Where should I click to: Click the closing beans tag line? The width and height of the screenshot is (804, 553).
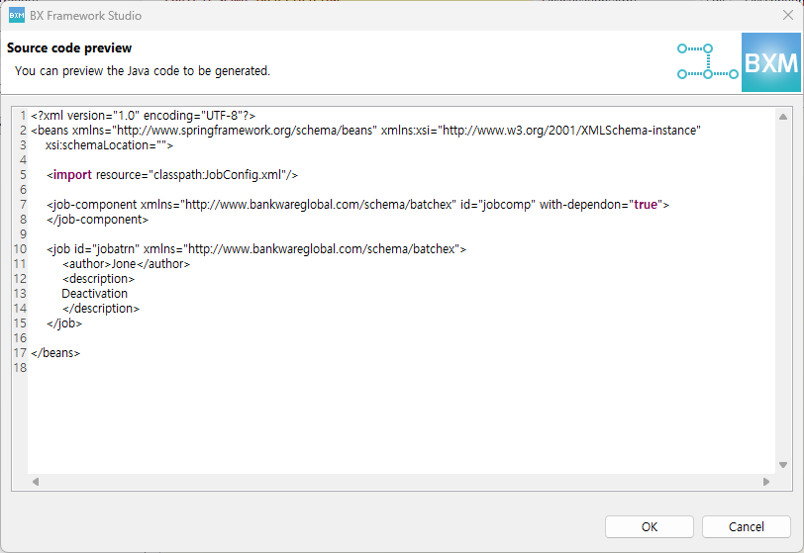(x=56, y=353)
